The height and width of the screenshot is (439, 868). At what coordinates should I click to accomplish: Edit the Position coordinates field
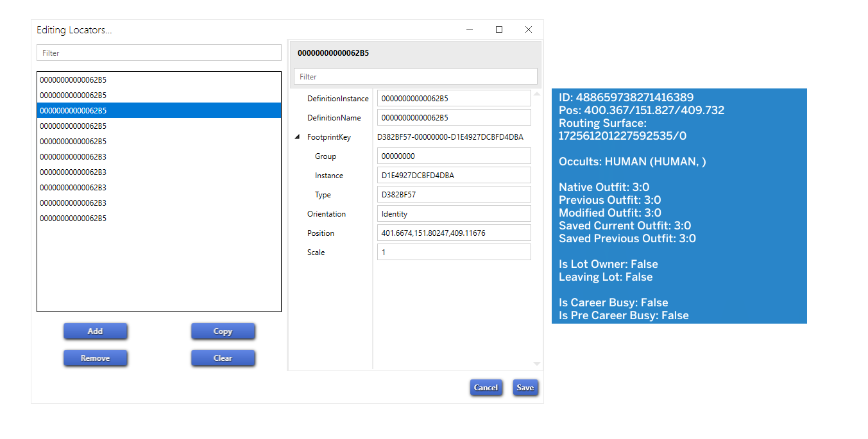point(454,233)
